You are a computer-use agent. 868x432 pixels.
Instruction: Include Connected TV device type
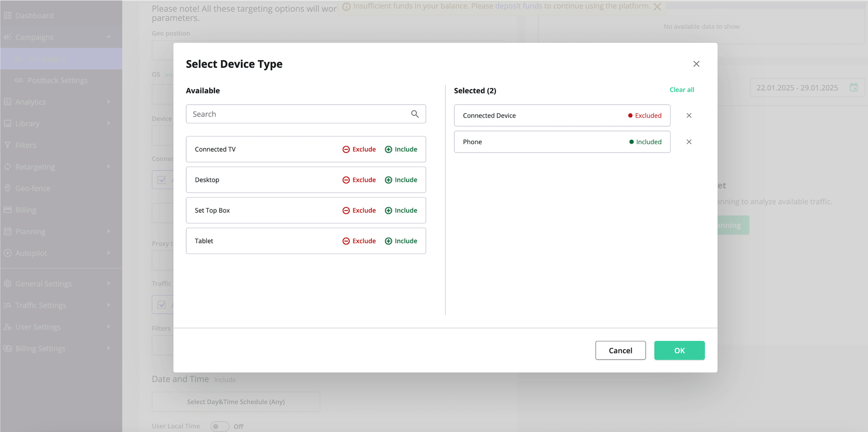pos(401,149)
